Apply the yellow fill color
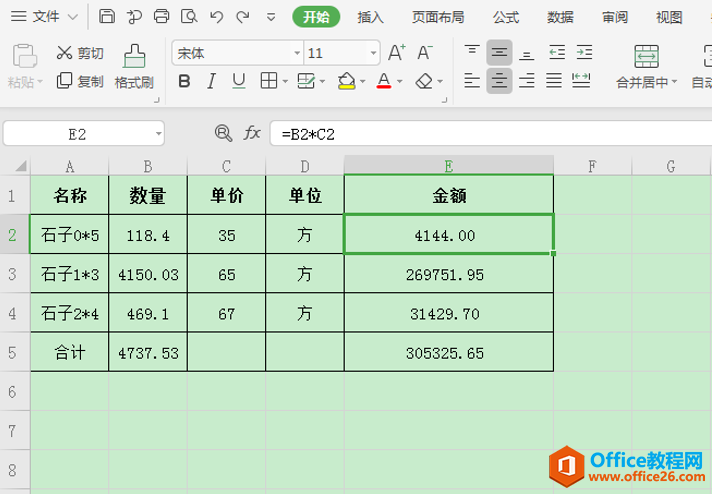The height and width of the screenshot is (494, 712). click(346, 81)
